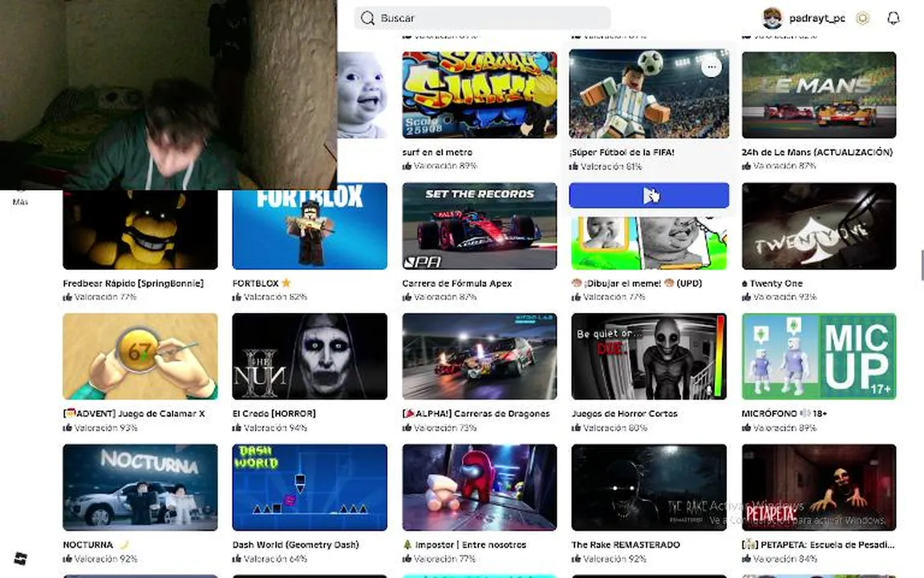Select the thumbs-up icon under surf en el metro

click(x=407, y=165)
